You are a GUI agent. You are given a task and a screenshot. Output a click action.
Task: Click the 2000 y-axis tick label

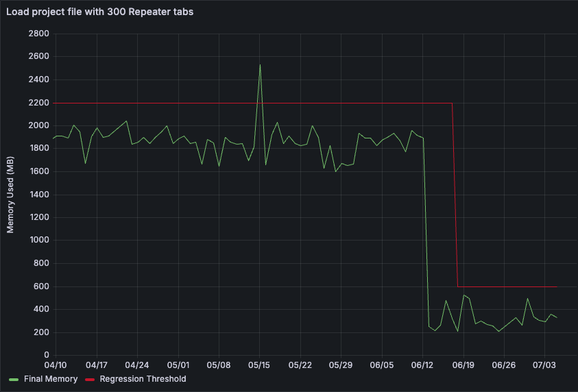point(38,125)
